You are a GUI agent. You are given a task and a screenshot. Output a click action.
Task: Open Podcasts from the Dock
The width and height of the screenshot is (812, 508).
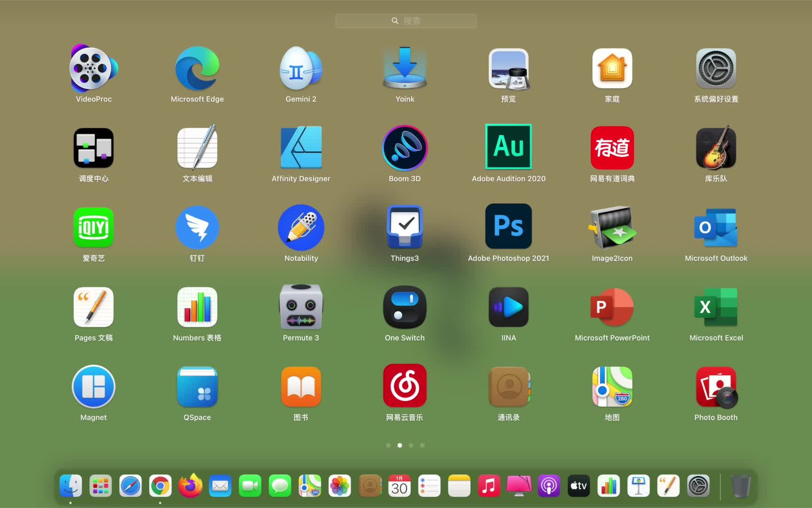tap(549, 486)
